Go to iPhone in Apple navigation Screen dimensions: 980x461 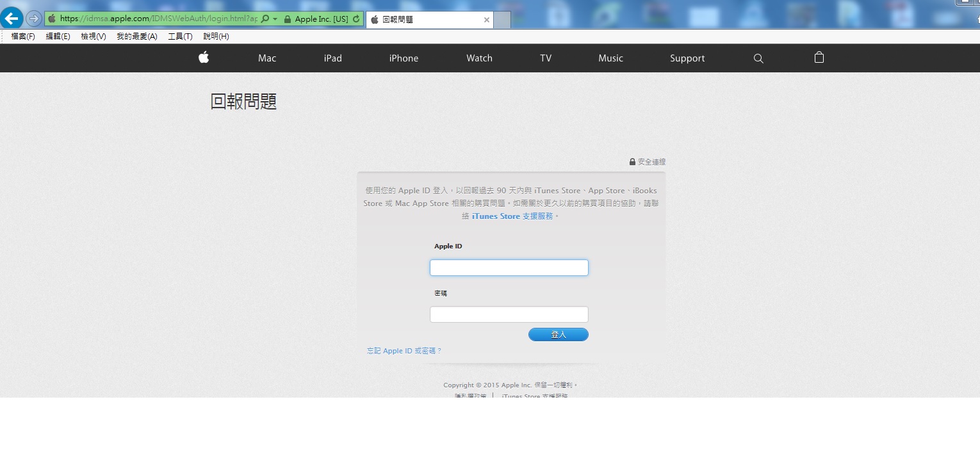pyautogui.click(x=404, y=58)
